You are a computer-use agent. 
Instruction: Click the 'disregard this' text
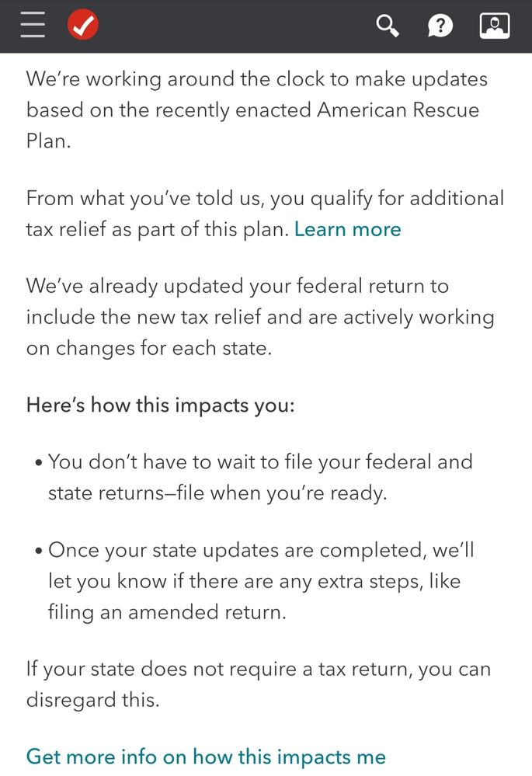pos(92,700)
